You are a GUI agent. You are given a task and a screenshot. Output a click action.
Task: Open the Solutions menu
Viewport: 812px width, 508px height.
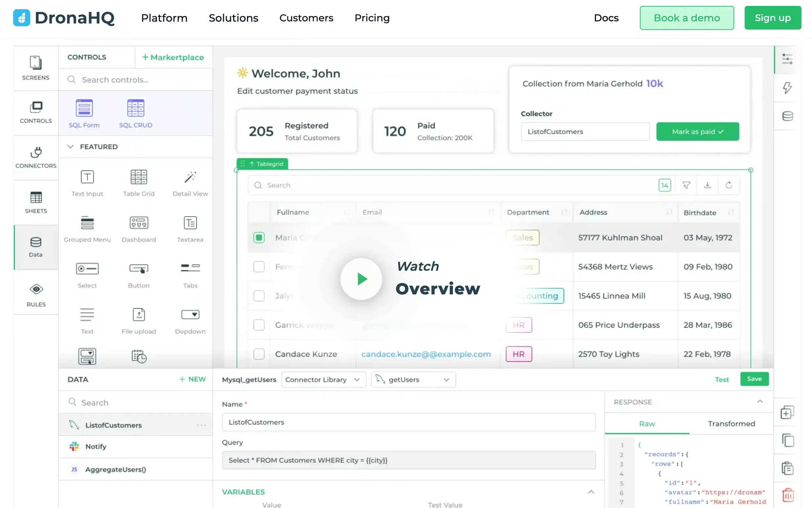pos(234,18)
